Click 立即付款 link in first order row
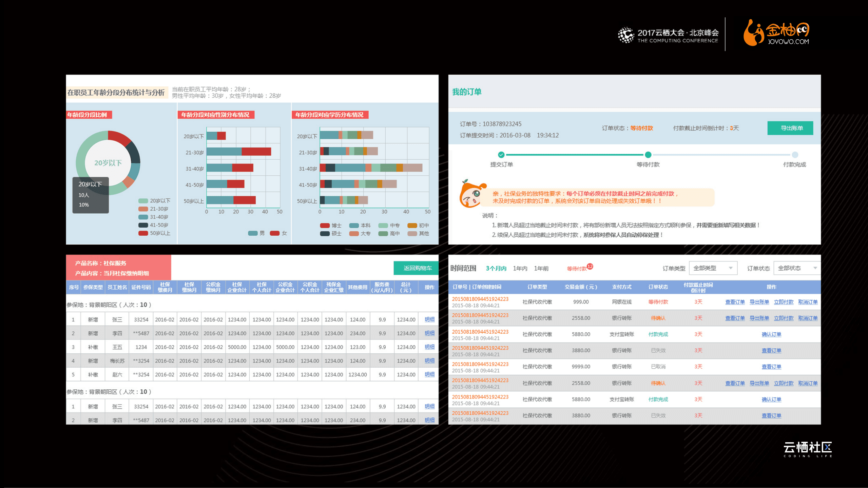The height and width of the screenshot is (488, 868). pos(783,302)
